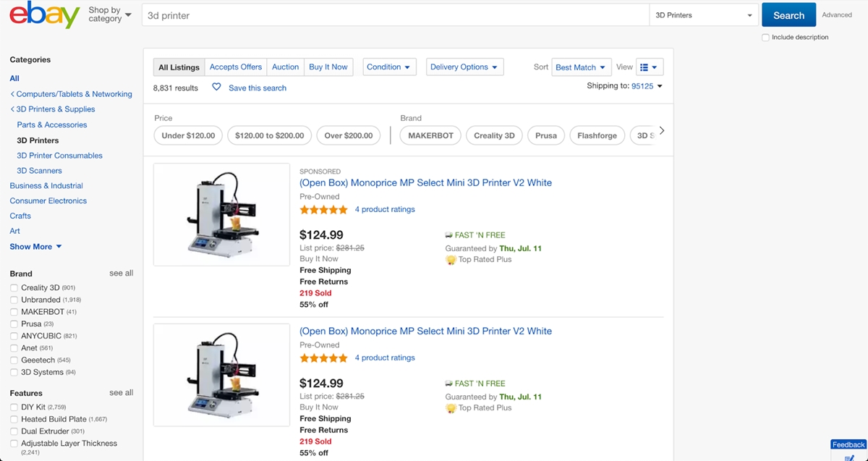
Task: Open the 3D Printers category dropdown
Action: 703,15
